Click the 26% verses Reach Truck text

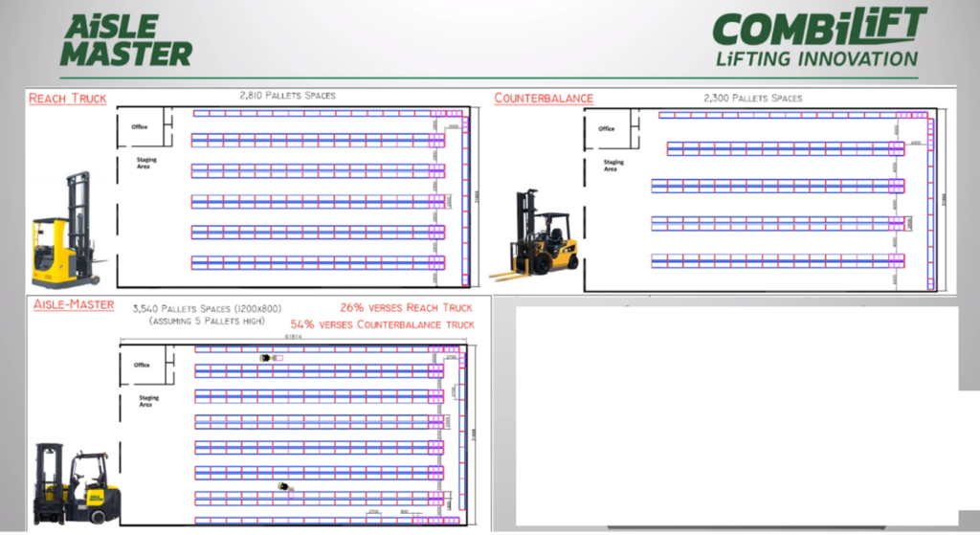pos(406,307)
